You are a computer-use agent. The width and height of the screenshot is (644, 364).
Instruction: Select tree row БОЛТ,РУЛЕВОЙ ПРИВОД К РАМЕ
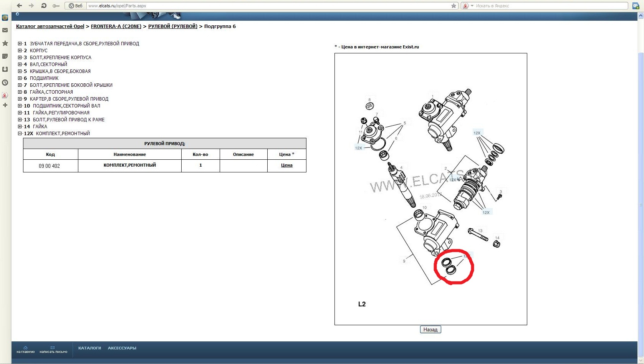click(69, 120)
